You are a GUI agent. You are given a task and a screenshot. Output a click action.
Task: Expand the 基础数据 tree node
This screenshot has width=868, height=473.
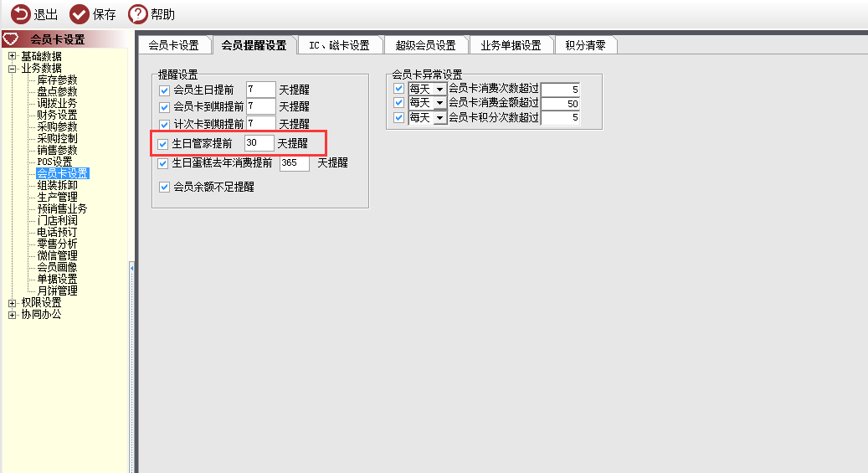click(x=13, y=56)
